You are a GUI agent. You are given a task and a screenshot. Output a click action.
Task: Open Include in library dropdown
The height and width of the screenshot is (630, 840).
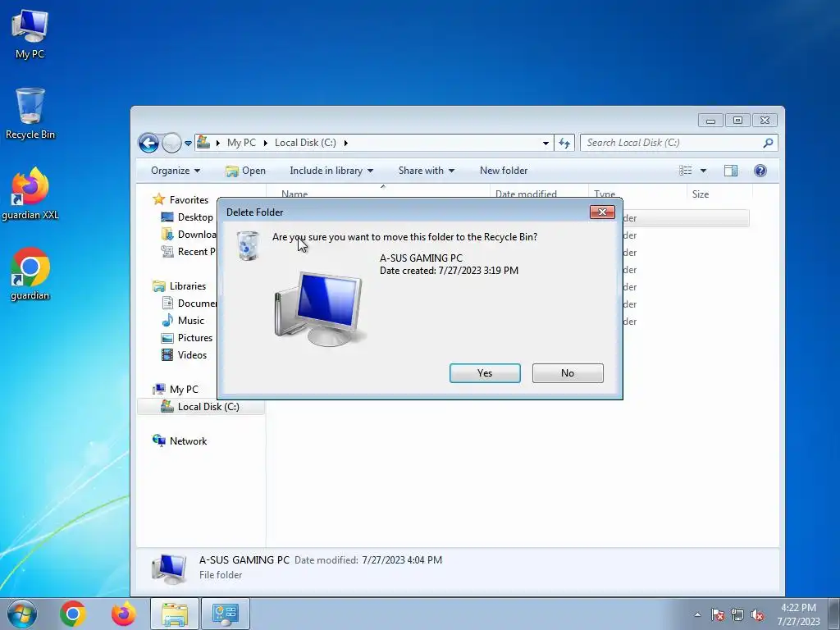click(331, 171)
